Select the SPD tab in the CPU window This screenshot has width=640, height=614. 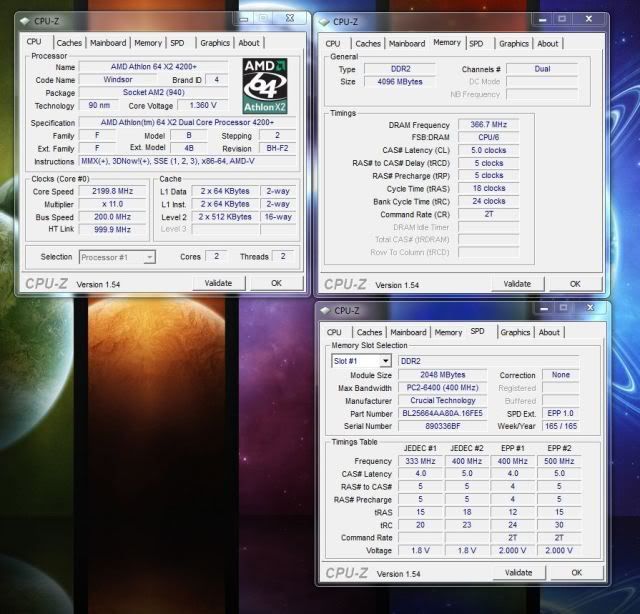[177, 43]
